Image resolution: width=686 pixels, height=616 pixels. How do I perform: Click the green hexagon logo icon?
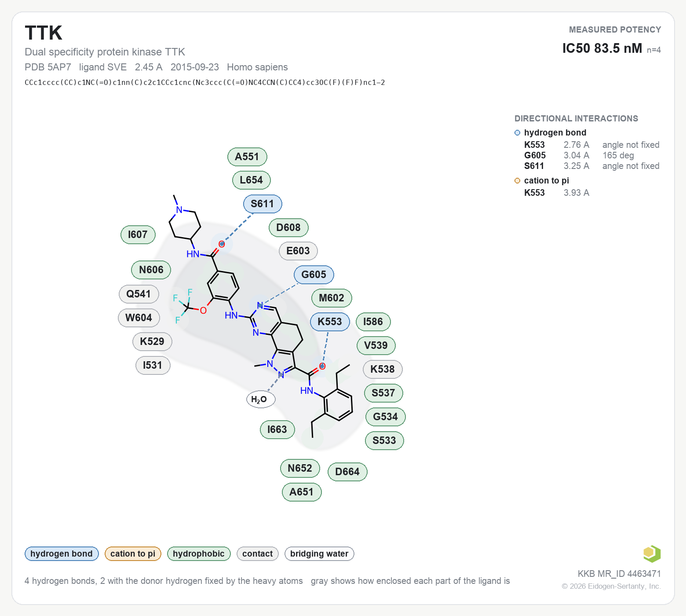coord(652,554)
